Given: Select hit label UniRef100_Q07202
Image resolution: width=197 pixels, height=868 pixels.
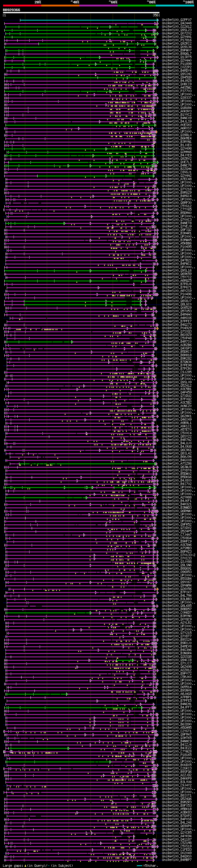Looking at the screenshot, I should tap(177, 33).
